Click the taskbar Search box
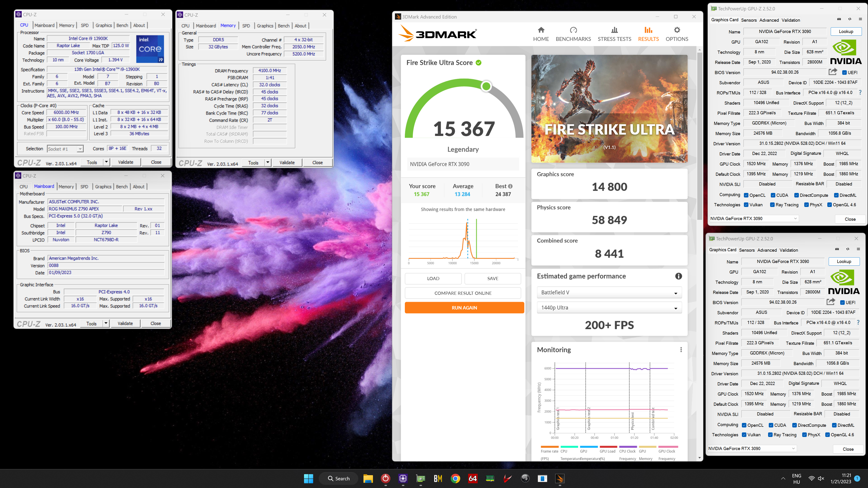Image resolution: width=868 pixels, height=488 pixels. [x=339, y=478]
